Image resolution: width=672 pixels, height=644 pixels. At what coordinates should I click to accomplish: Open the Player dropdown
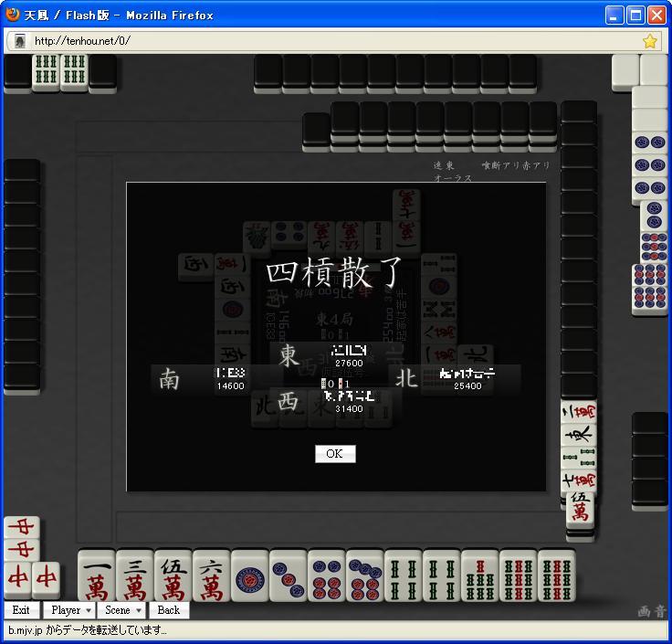70,610
